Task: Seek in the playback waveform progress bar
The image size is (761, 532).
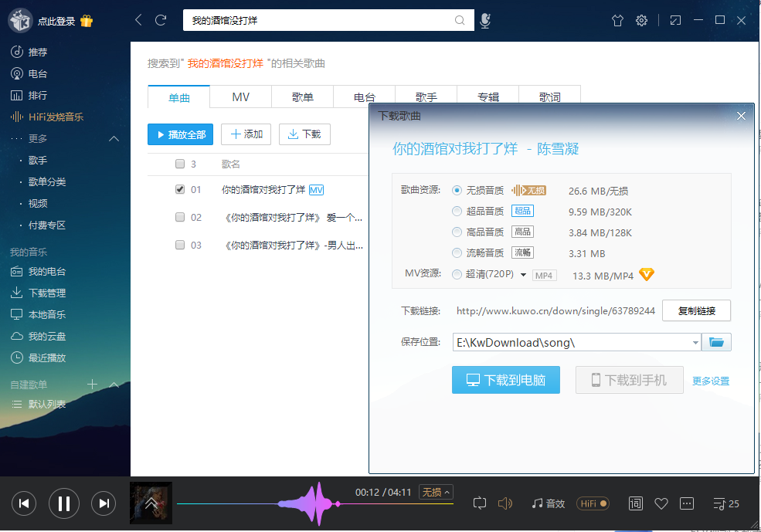Action: pos(315,504)
